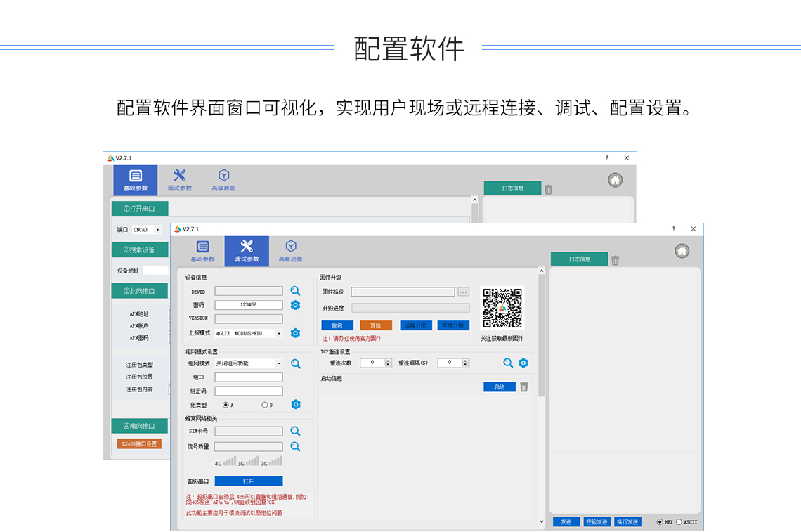Open the gear settings beside 密码 field
The image size is (801, 532).
pos(295,305)
